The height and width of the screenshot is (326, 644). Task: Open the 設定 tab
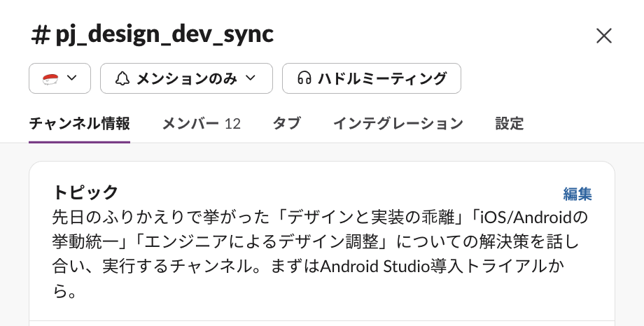510,124
